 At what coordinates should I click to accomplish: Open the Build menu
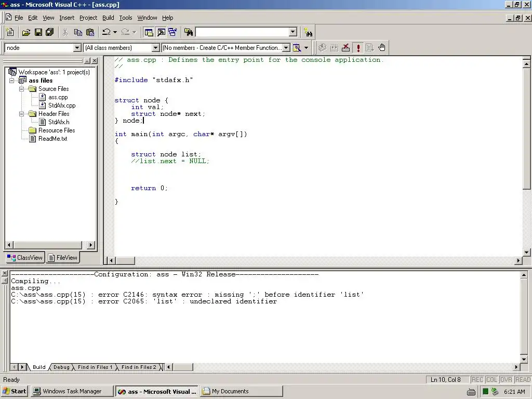[x=108, y=18]
